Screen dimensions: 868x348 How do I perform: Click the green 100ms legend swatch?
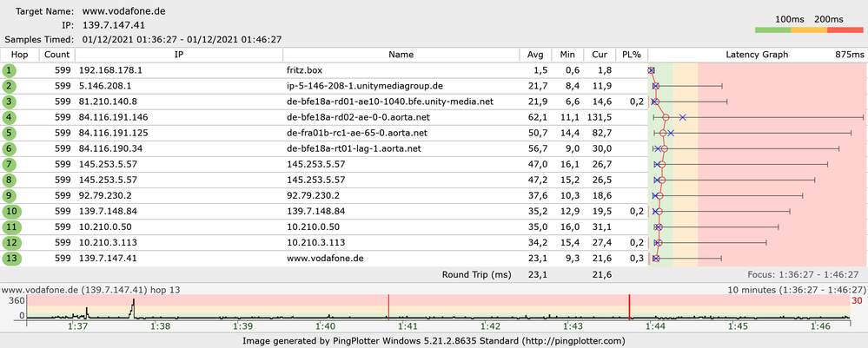772,30
